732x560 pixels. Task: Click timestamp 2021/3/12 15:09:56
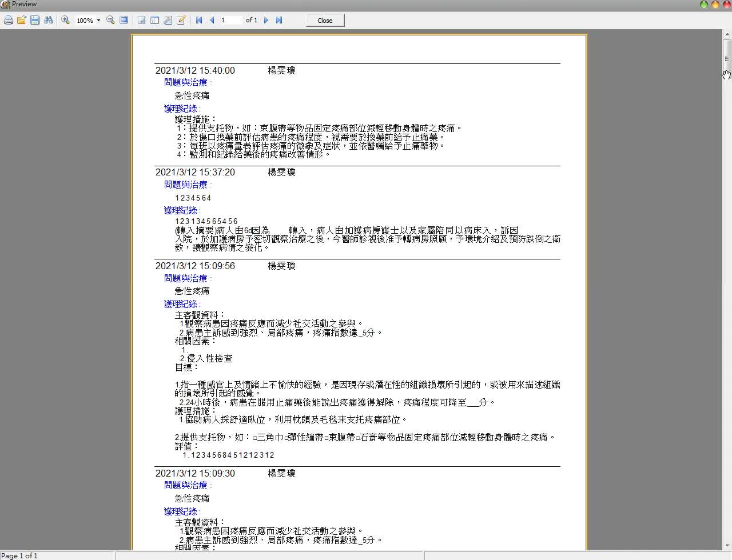(x=195, y=266)
